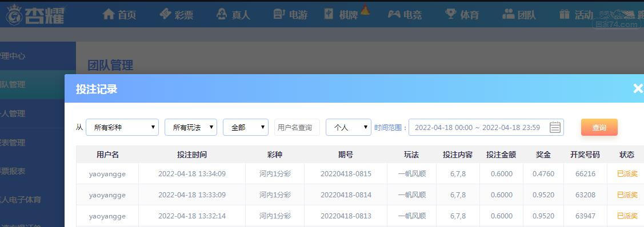Image resolution: width=644 pixels, height=227 pixels.
Task: Close the 投注记录 dialog
Action: 638,88
